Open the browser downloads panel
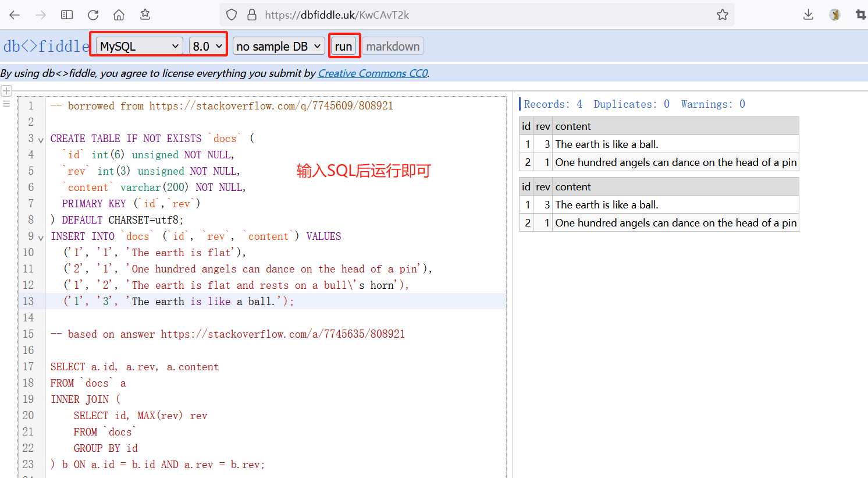 [808, 15]
